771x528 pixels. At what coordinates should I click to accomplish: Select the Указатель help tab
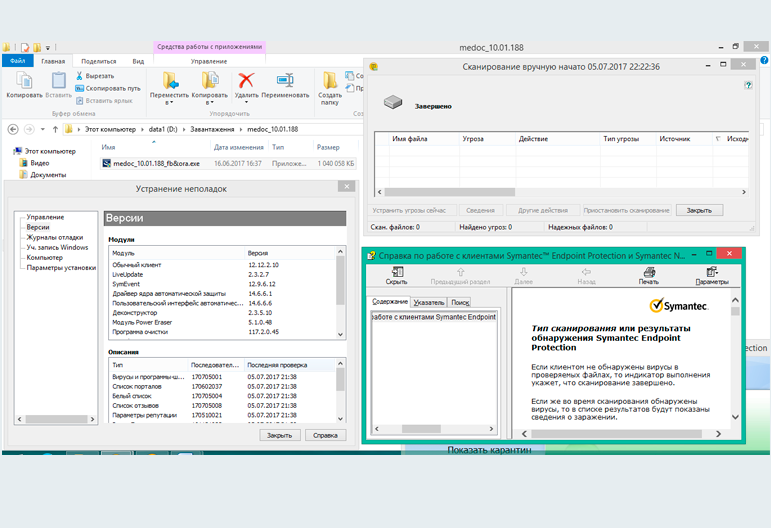click(x=429, y=302)
